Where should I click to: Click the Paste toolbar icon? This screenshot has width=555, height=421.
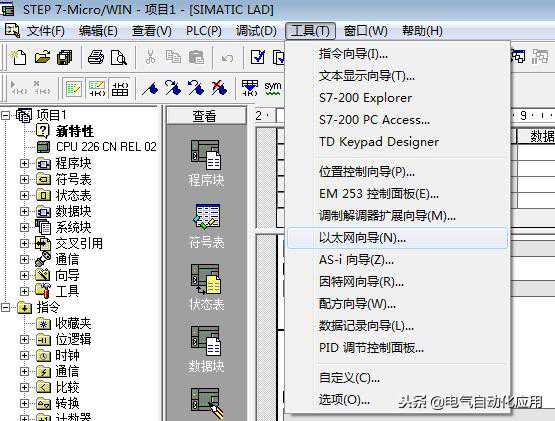coord(196,57)
